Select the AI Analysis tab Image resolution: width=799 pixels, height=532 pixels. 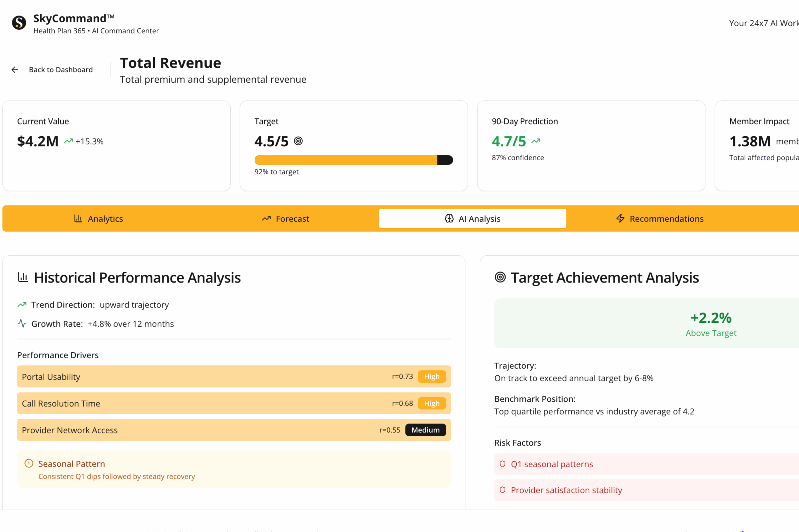[472, 219]
